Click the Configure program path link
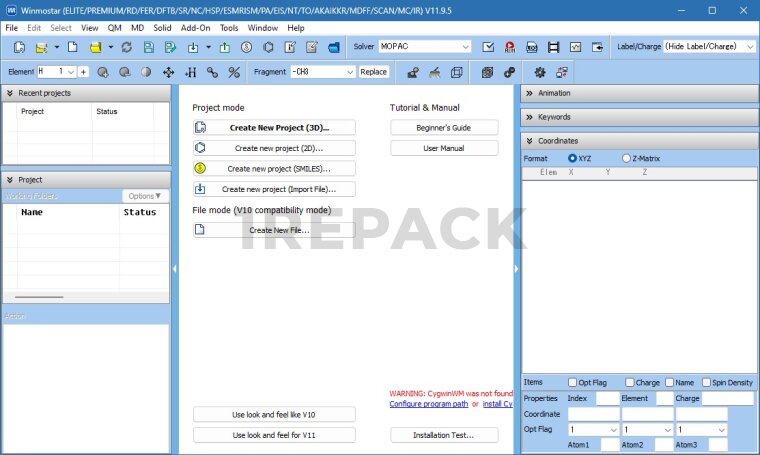Viewport: 760px width, 455px height. point(428,404)
